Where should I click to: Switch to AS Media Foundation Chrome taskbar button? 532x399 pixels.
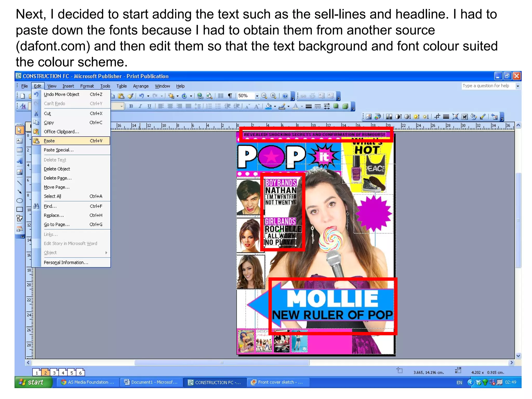click(x=88, y=382)
